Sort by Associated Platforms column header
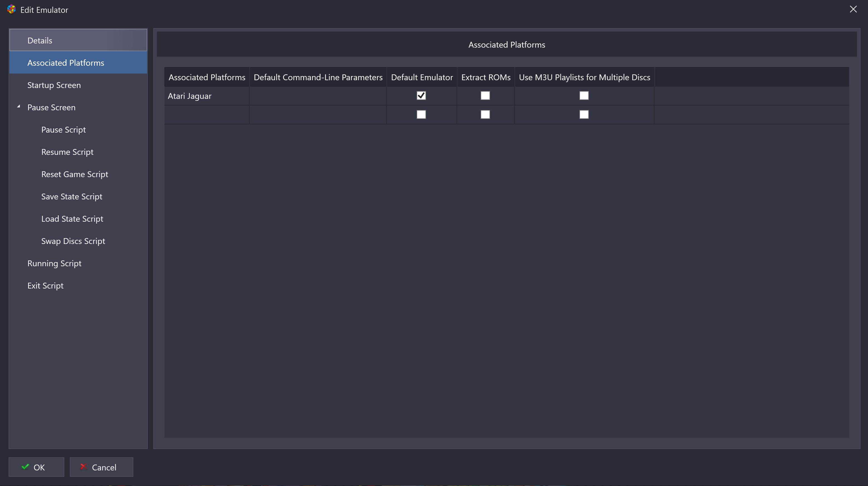This screenshot has width=868, height=486. [x=207, y=77]
